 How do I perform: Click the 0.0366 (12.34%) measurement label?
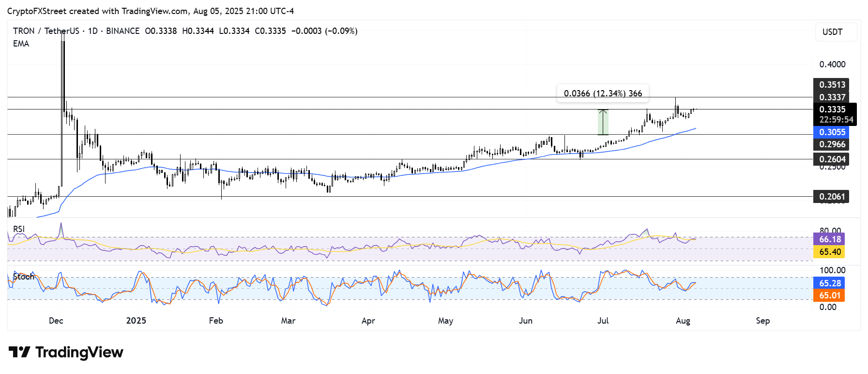(x=603, y=93)
